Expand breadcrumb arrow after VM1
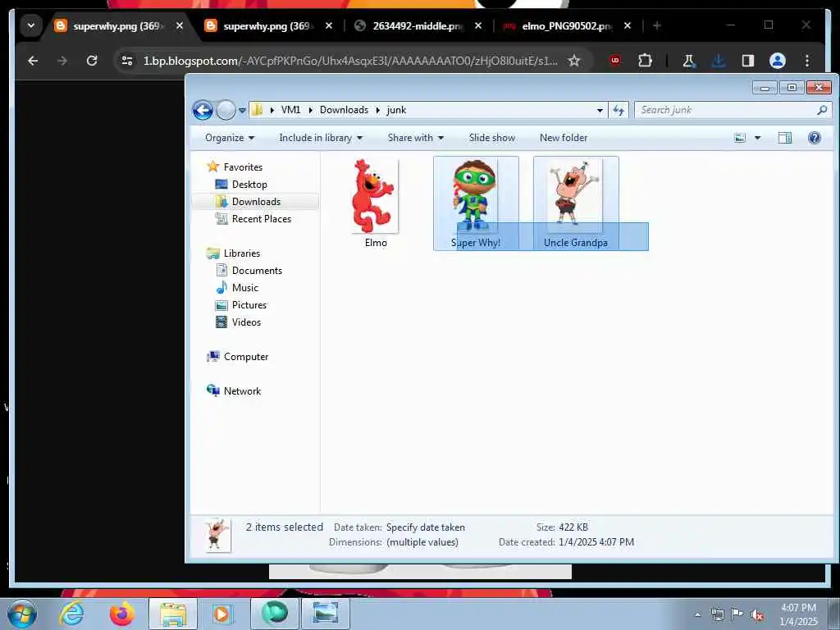The image size is (840, 630). [310, 111]
